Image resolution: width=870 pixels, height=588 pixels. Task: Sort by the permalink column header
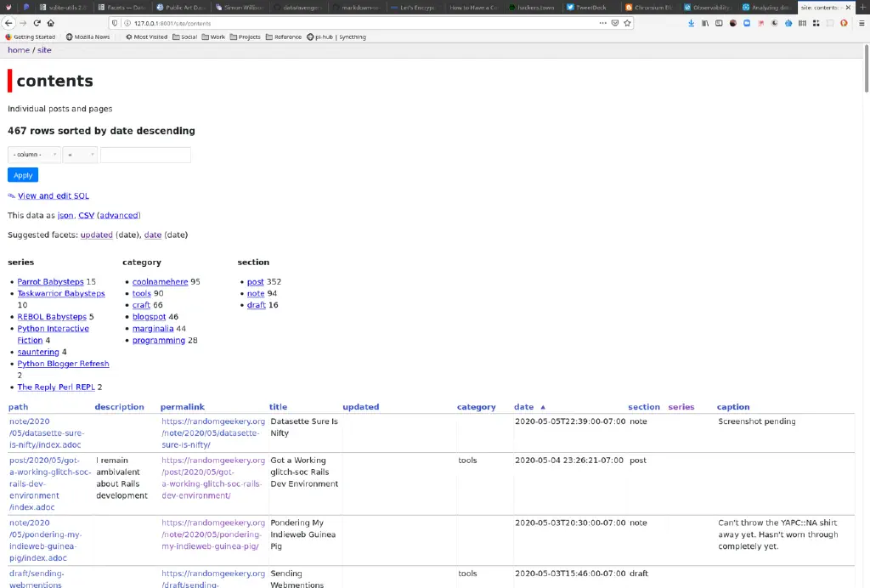click(x=183, y=407)
